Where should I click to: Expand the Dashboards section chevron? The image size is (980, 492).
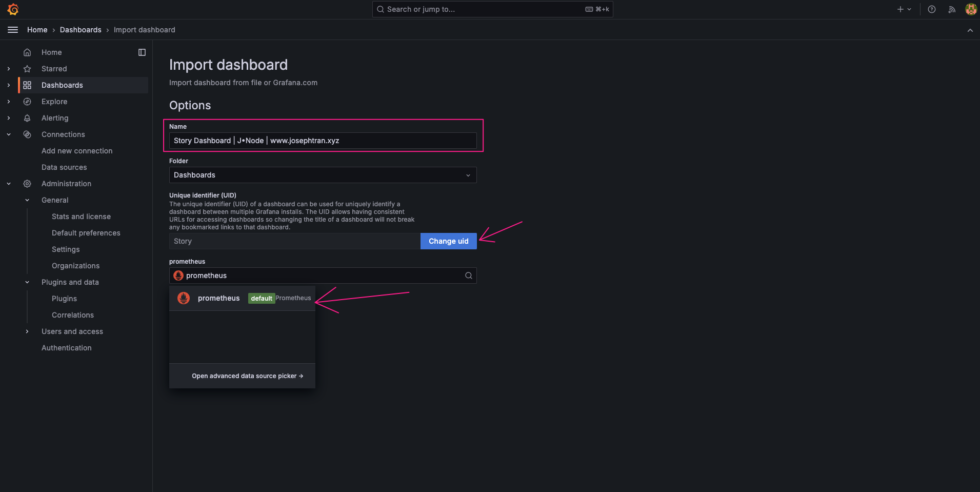(9, 85)
